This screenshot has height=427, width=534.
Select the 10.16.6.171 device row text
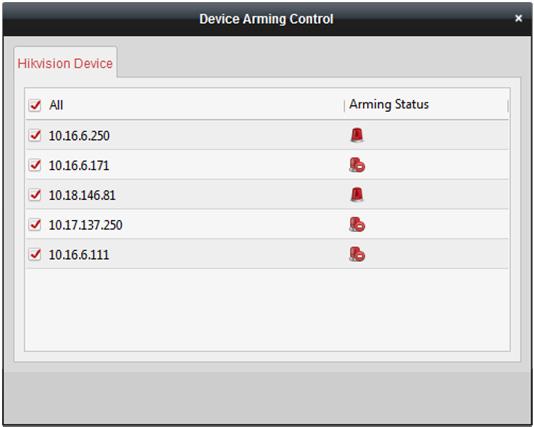coord(79,166)
